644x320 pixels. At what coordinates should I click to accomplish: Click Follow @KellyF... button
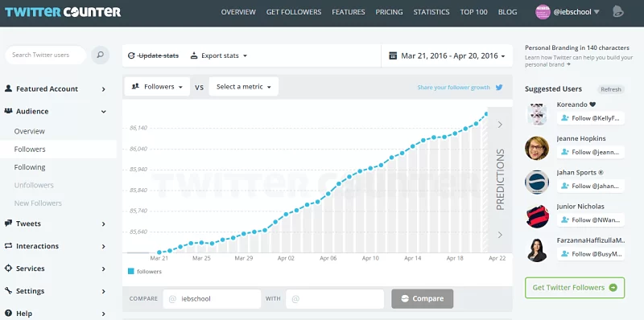pyautogui.click(x=591, y=118)
